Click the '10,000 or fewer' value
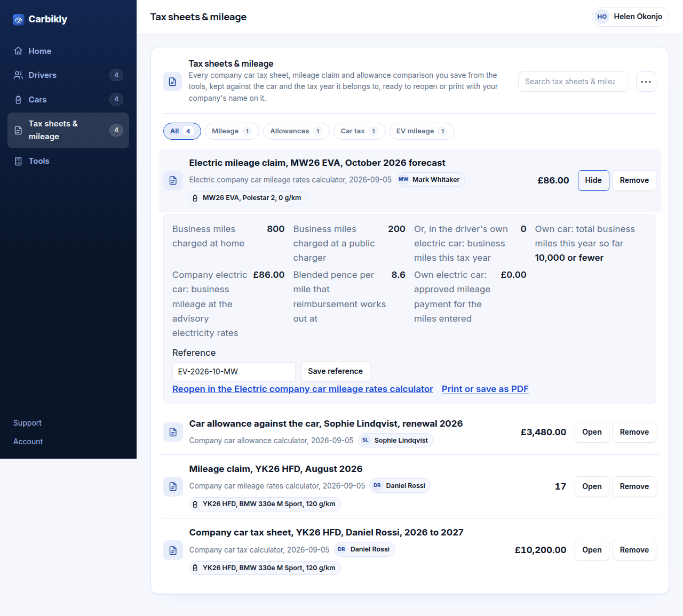 point(569,258)
